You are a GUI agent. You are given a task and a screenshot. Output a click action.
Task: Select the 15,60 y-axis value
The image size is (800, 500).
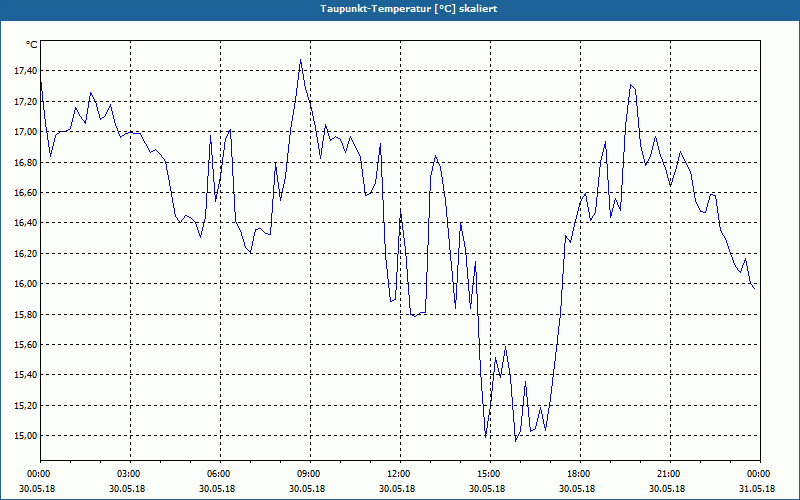pos(25,344)
